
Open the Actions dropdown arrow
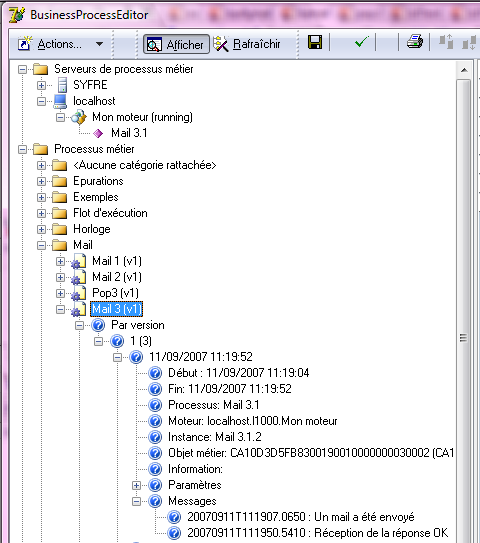(x=99, y=44)
